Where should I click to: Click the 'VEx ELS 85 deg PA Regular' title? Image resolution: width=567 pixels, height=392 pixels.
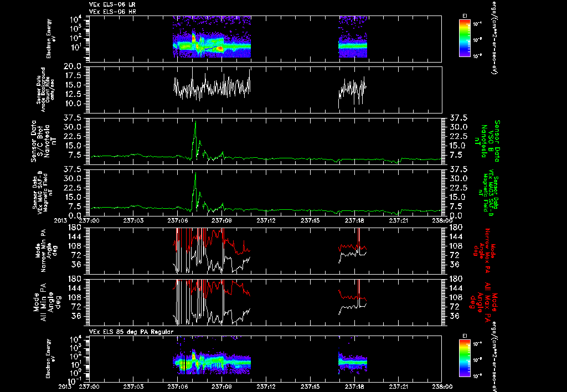coord(131,332)
